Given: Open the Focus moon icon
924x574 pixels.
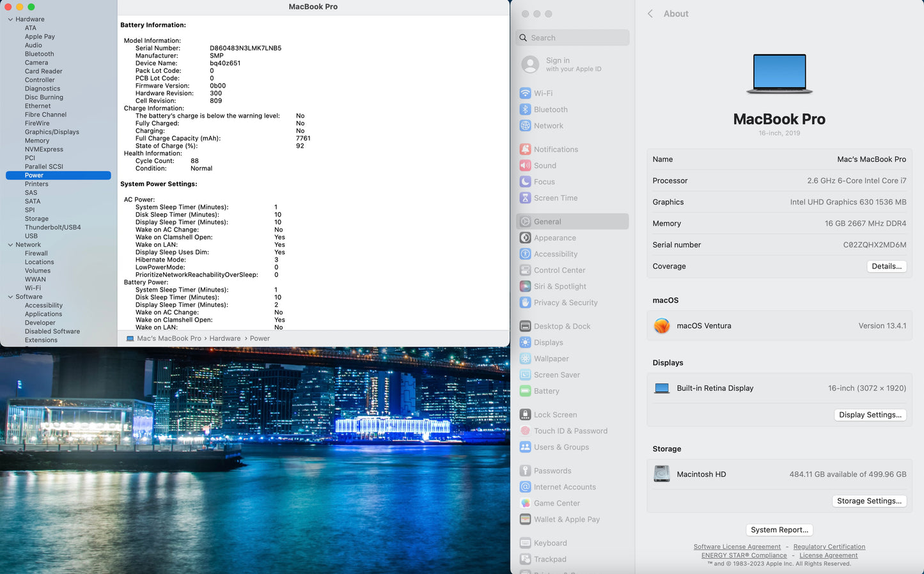Looking at the screenshot, I should pos(525,182).
